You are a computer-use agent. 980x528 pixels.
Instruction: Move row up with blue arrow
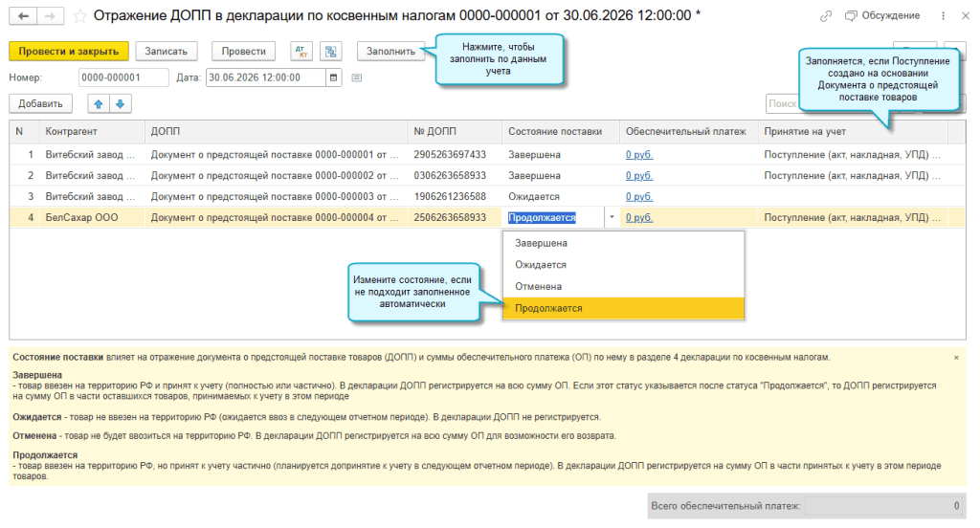click(x=99, y=103)
